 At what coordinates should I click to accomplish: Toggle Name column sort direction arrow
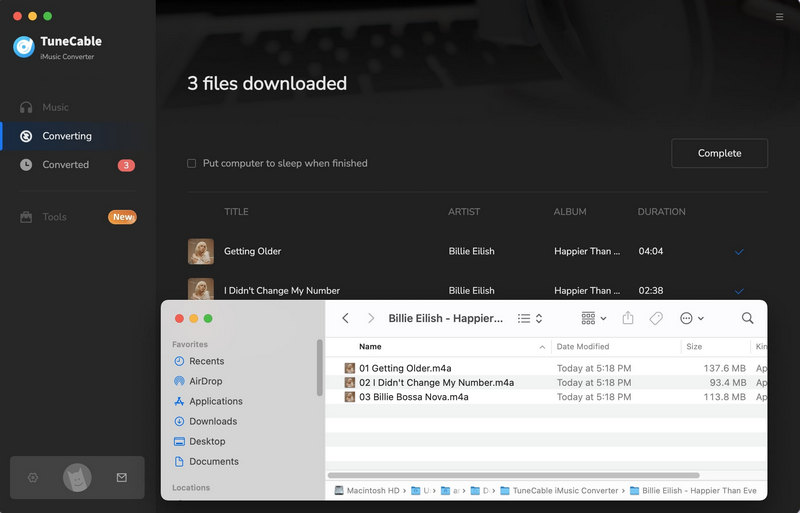point(542,347)
